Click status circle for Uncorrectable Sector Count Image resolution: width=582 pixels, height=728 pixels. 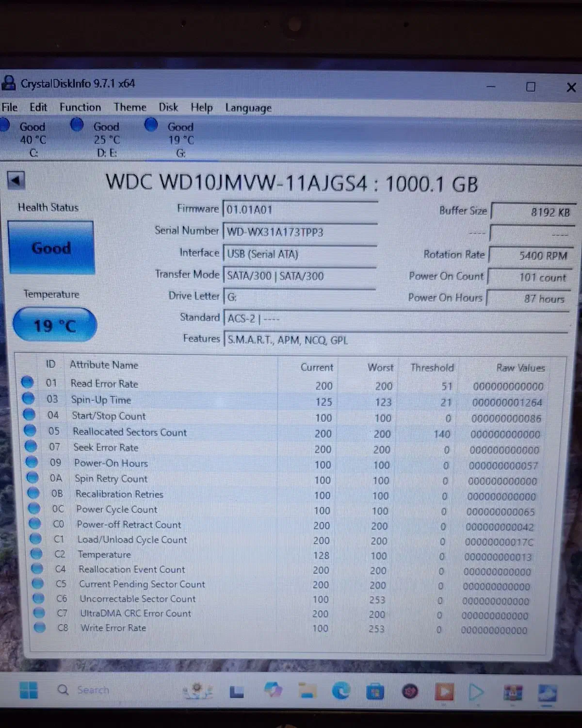click(x=38, y=598)
